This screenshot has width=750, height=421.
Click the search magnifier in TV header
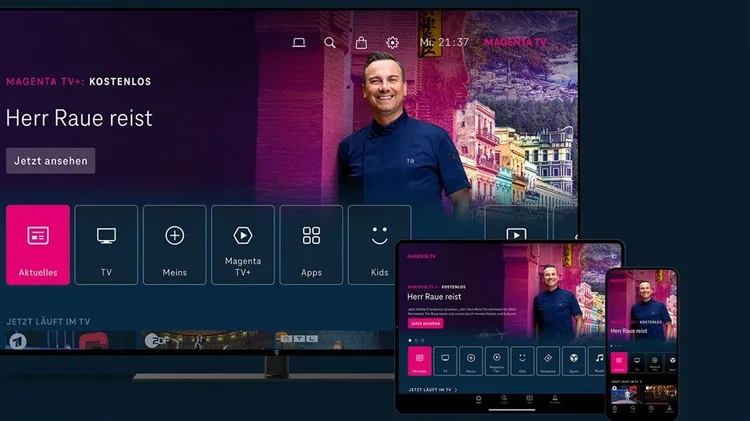[x=330, y=43]
